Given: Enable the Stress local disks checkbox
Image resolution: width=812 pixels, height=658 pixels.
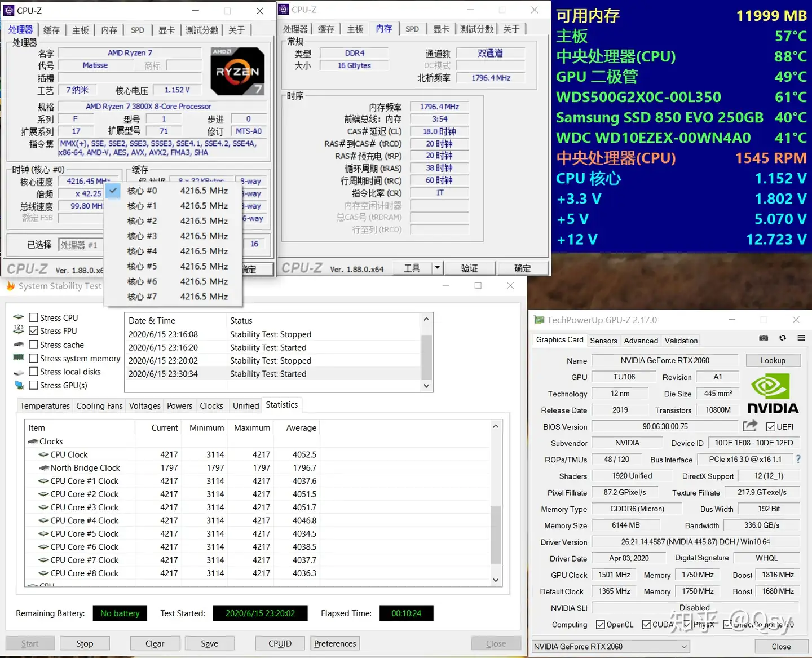Looking at the screenshot, I should tap(33, 372).
